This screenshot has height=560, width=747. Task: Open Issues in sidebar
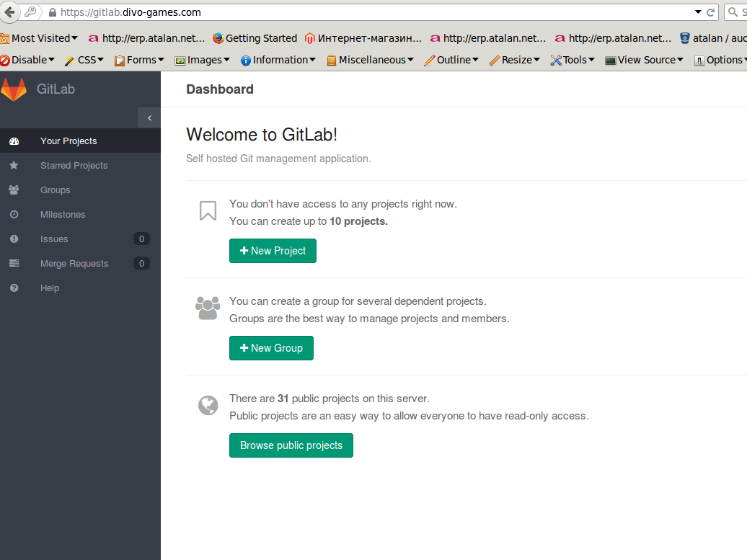[x=80, y=239]
